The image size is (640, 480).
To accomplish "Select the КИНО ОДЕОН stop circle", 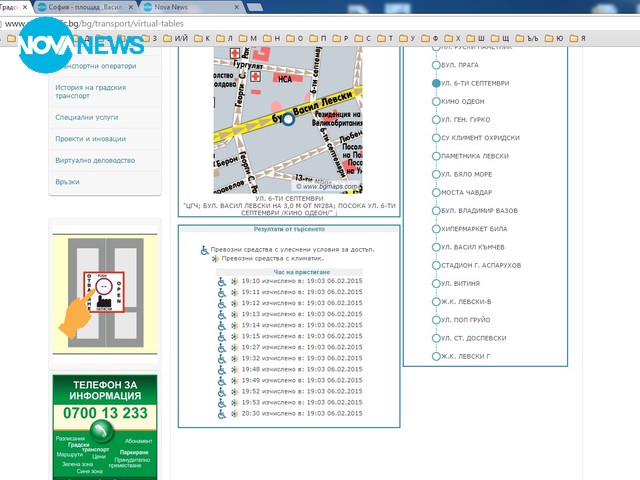I will click(436, 102).
